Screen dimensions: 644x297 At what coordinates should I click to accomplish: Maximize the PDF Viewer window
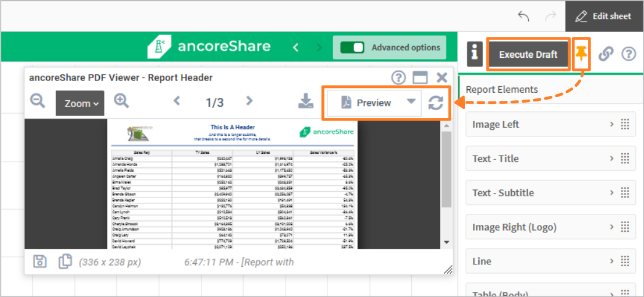click(x=420, y=77)
